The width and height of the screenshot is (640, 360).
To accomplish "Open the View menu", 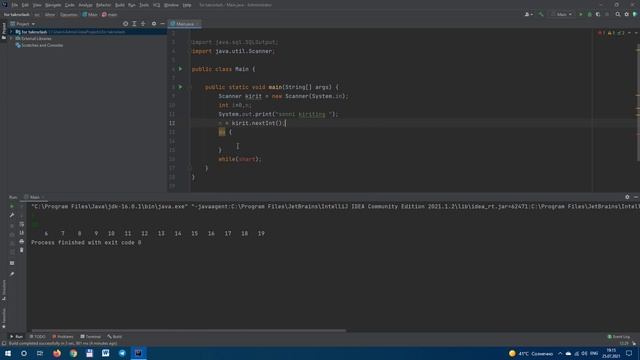I will [37, 5].
